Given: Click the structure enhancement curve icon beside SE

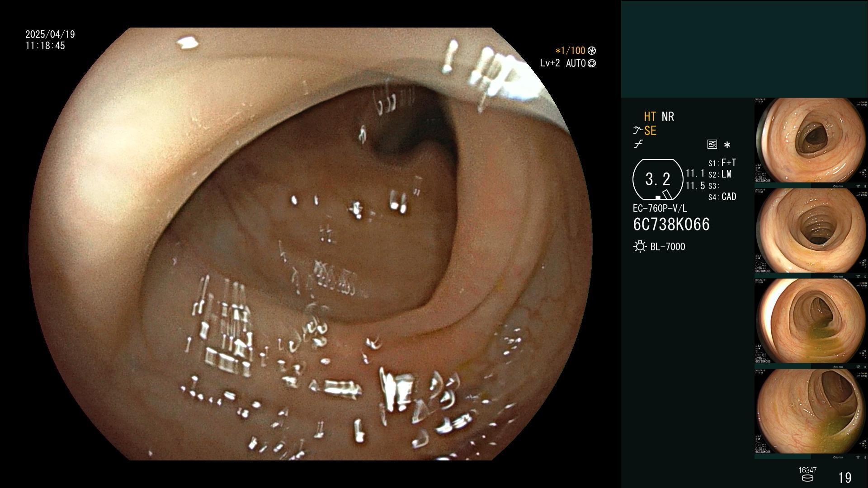Looking at the screenshot, I should coord(638,131).
